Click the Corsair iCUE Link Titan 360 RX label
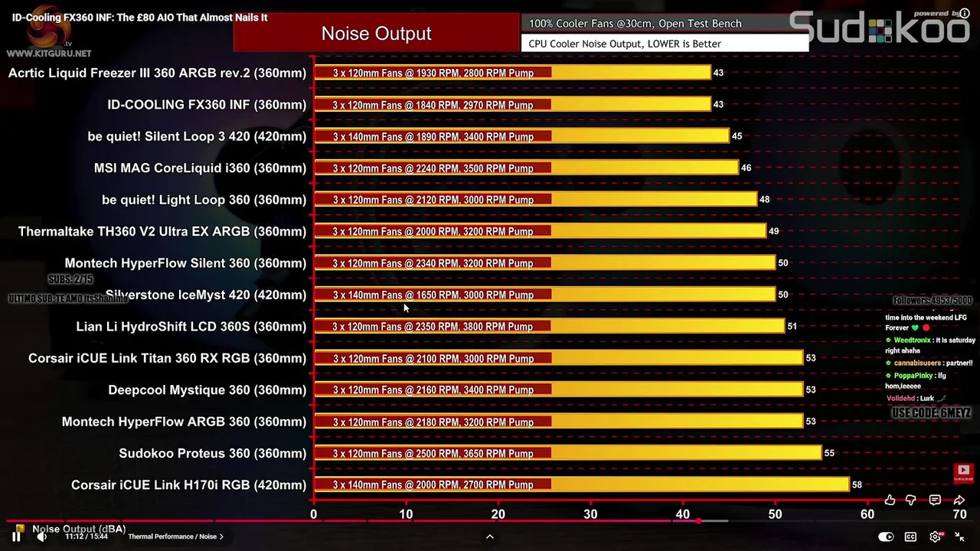980x551 pixels. [x=167, y=358]
